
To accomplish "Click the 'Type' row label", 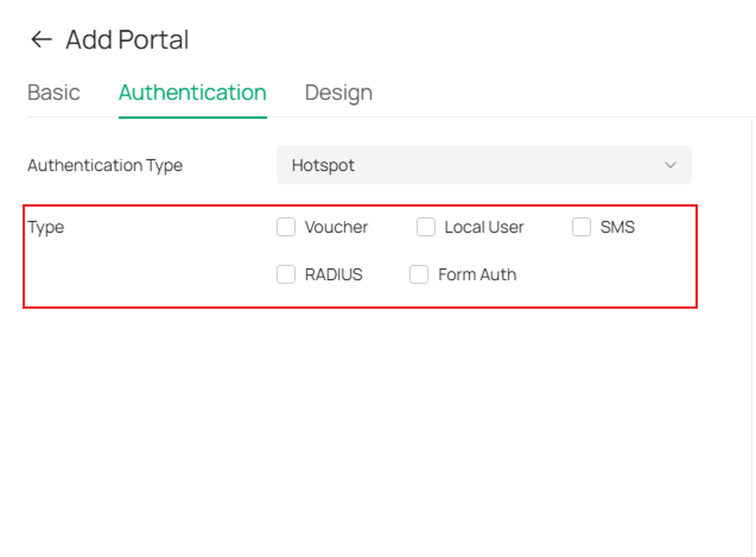I will (46, 227).
